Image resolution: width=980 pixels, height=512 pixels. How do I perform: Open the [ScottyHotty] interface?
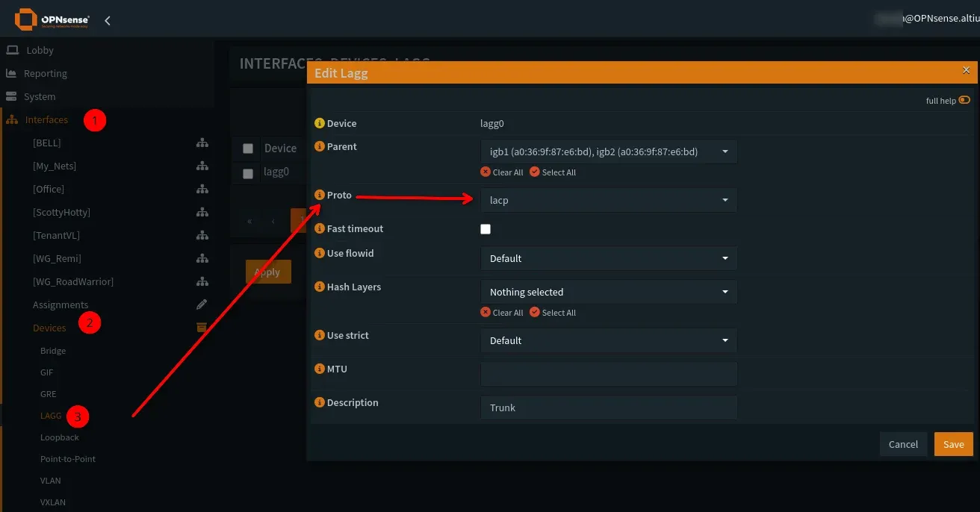pos(61,212)
